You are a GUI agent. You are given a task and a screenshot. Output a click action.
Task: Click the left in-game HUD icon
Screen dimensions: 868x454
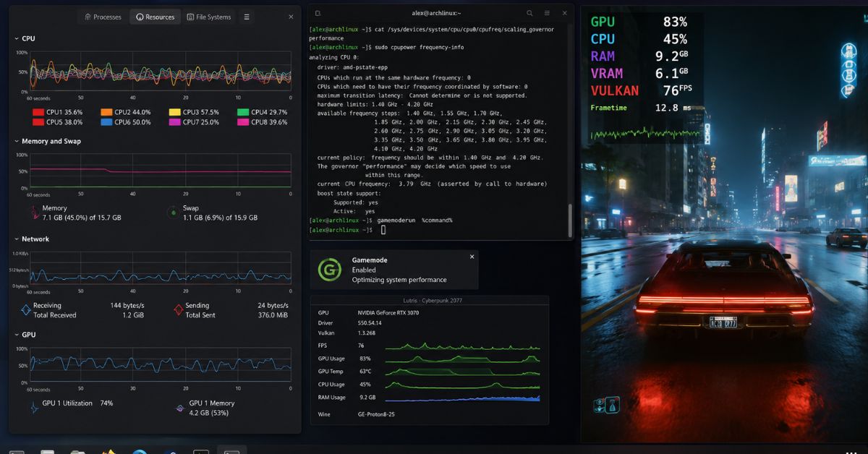coord(600,406)
